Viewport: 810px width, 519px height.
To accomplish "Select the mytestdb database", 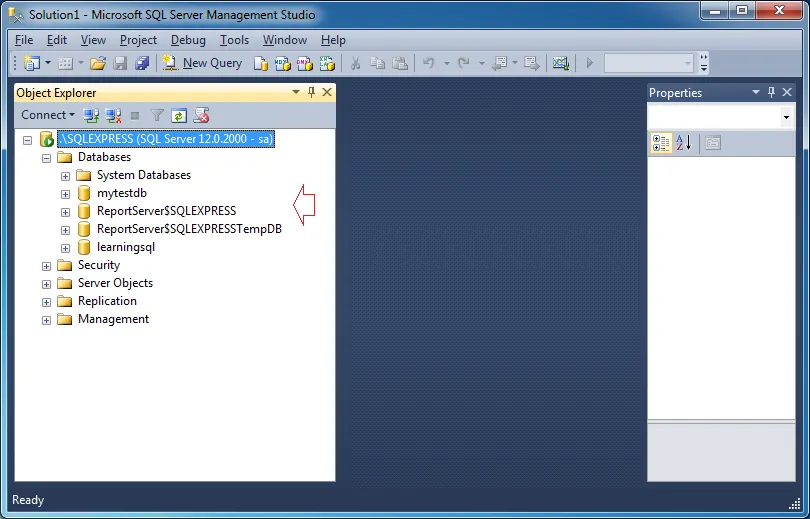I will click(x=122, y=193).
